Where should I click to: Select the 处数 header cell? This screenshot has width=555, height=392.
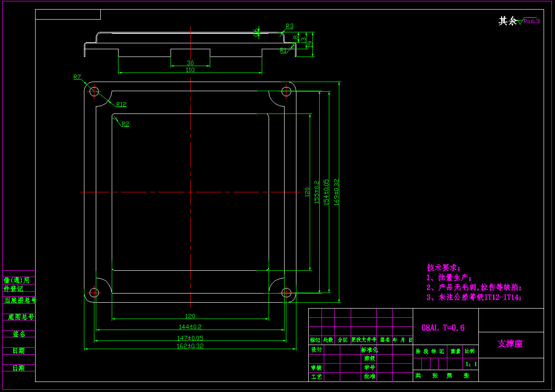[x=328, y=340]
